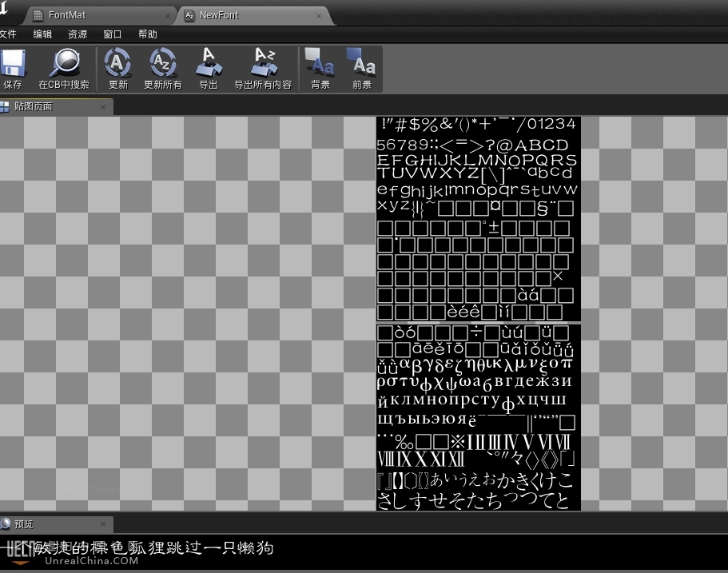Image resolution: width=728 pixels, height=573 pixels.
Task: Open the Window (窗口) menu
Action: [113, 34]
